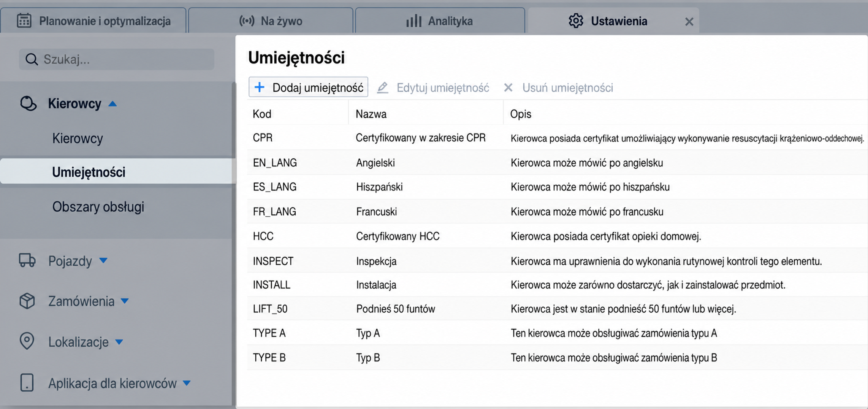The image size is (868, 409).
Task: Expand the Zamówienia section arrow
Action: pos(125,301)
